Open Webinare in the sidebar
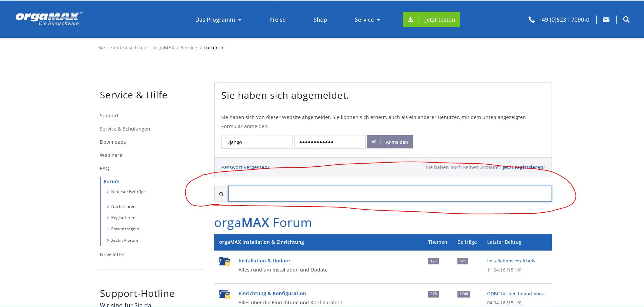This screenshot has height=307, width=644. [x=111, y=155]
